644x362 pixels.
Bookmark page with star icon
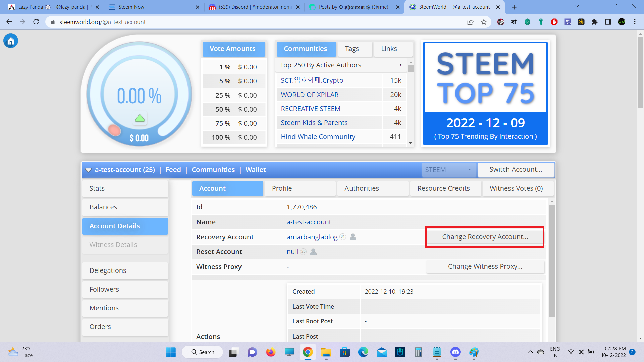point(484,22)
